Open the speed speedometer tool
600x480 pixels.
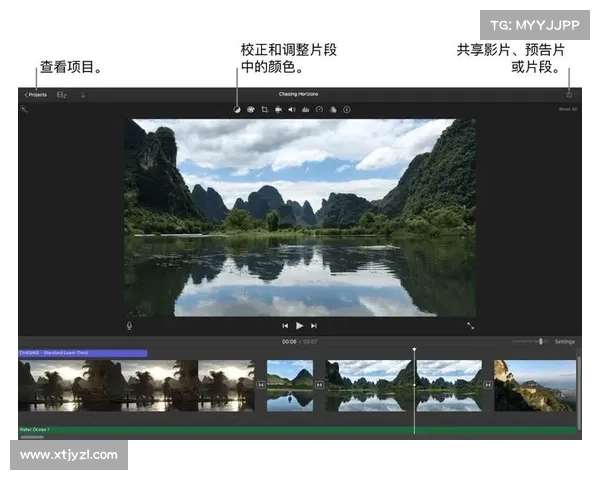click(319, 110)
